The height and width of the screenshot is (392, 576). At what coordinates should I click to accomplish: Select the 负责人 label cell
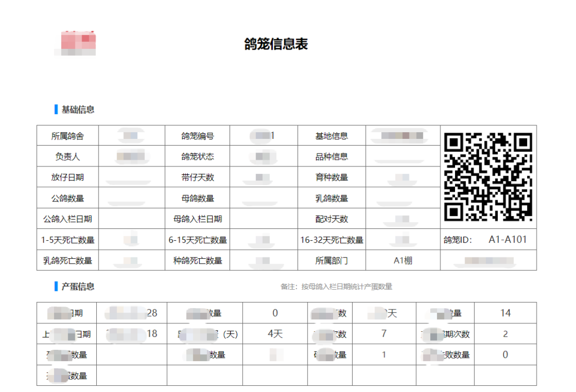click(x=67, y=156)
